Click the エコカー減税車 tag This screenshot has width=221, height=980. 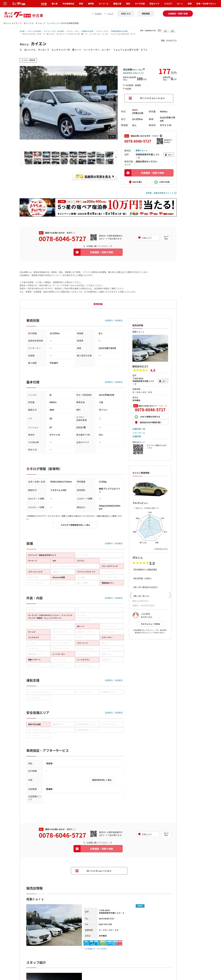click(28, 60)
